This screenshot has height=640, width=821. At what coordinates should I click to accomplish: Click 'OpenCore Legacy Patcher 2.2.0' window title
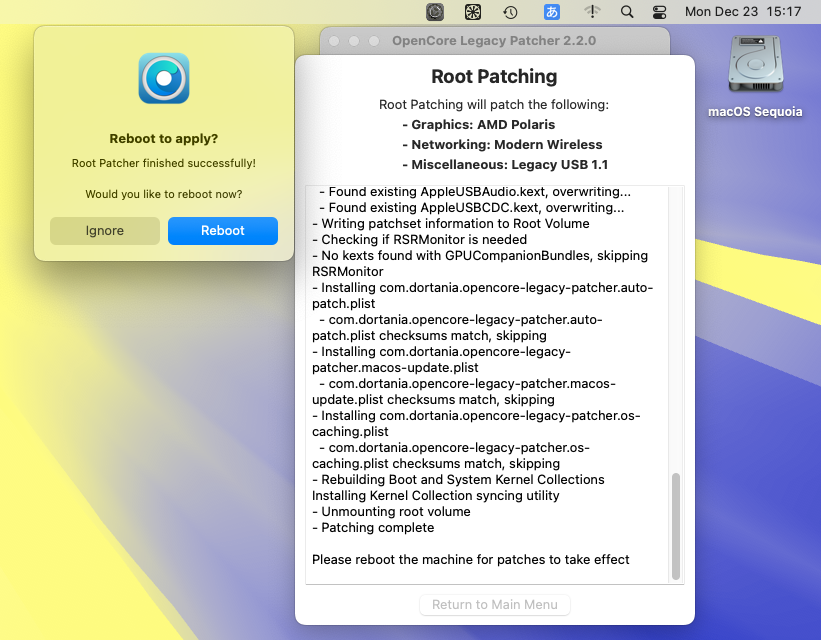tap(494, 41)
